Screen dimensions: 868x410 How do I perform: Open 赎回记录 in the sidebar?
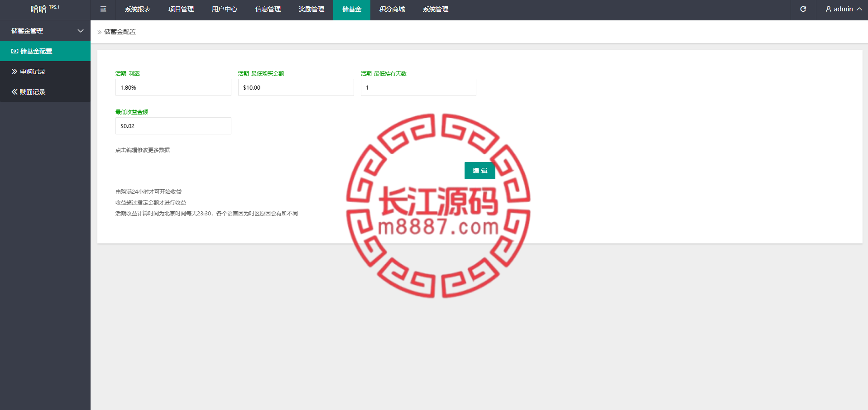point(45,92)
